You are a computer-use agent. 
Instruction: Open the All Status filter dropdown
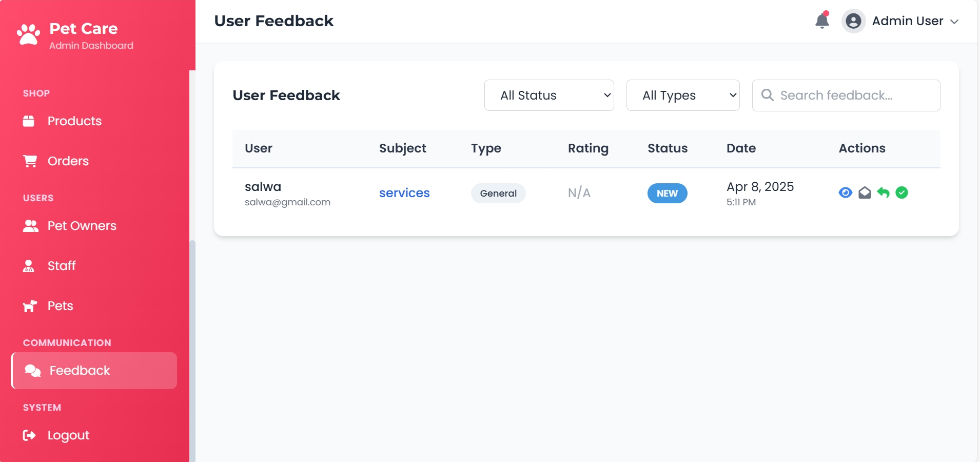548,95
